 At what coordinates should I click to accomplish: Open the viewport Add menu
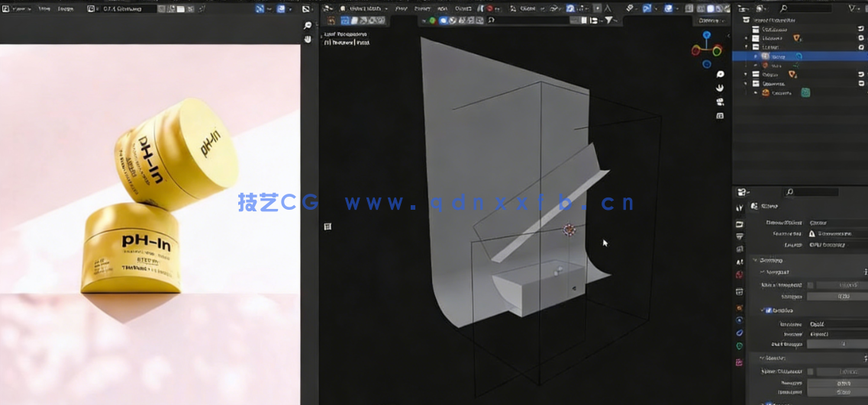tap(441, 8)
